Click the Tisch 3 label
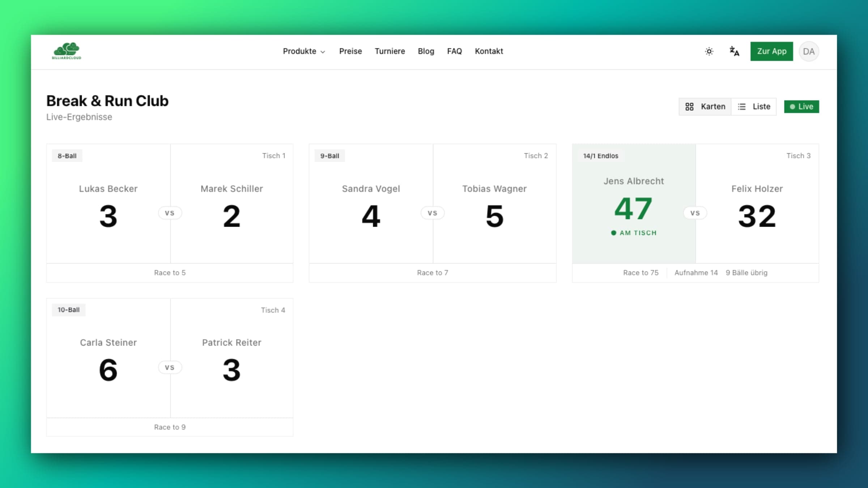The image size is (868, 488). [x=798, y=156]
